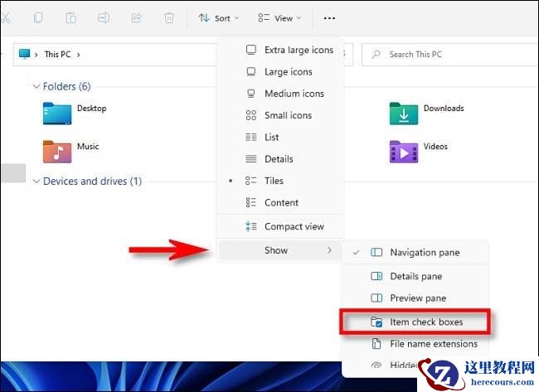Click This PC breadcrumb text

tap(57, 54)
